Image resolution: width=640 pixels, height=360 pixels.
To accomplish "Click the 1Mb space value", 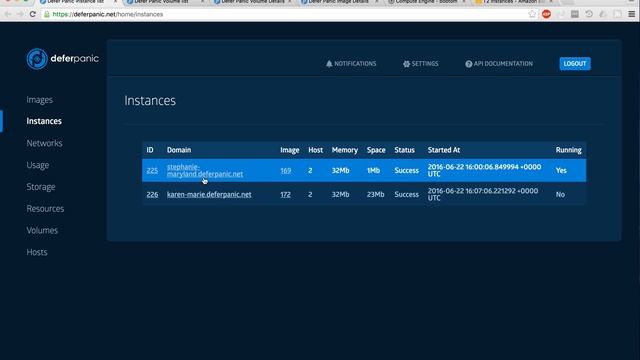I will click(x=373, y=171).
